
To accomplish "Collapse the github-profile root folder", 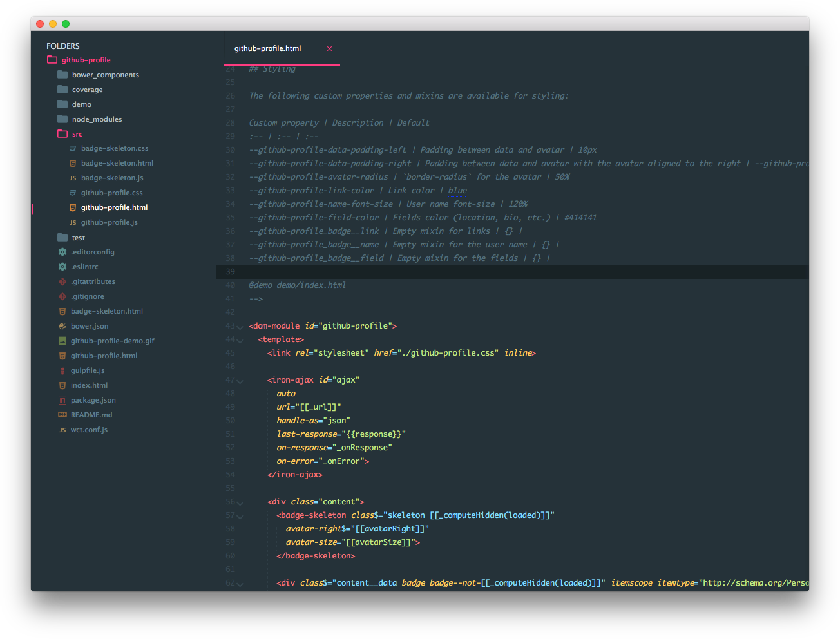I will point(86,60).
